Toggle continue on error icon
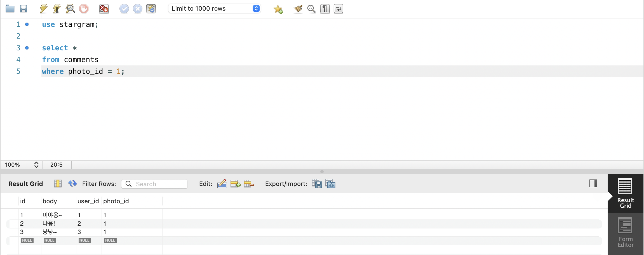The width and height of the screenshot is (644, 255). [x=104, y=9]
